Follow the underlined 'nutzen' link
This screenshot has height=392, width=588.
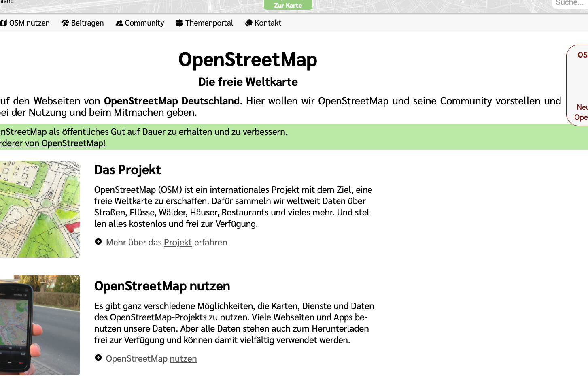pyautogui.click(x=183, y=359)
